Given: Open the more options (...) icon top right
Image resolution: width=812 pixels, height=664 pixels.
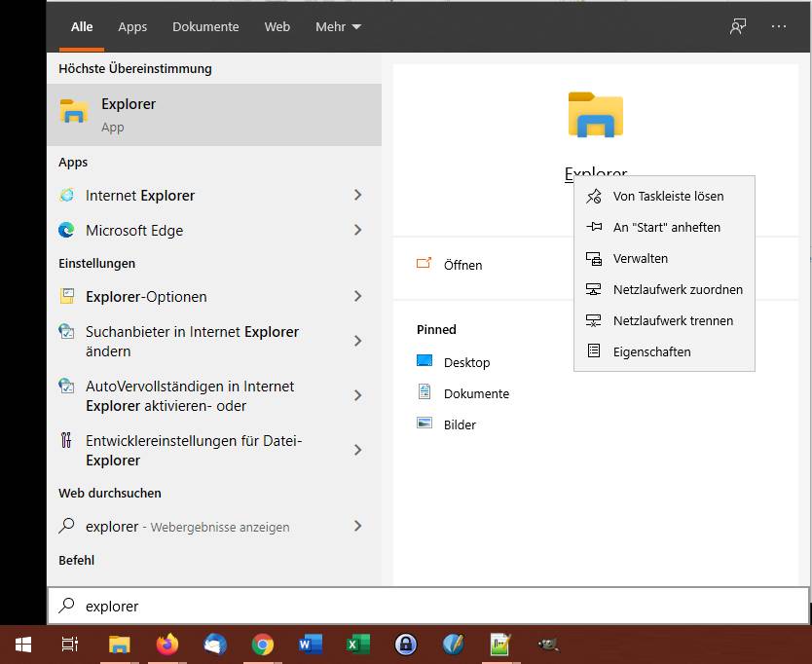Looking at the screenshot, I should pyautogui.click(x=778, y=26).
